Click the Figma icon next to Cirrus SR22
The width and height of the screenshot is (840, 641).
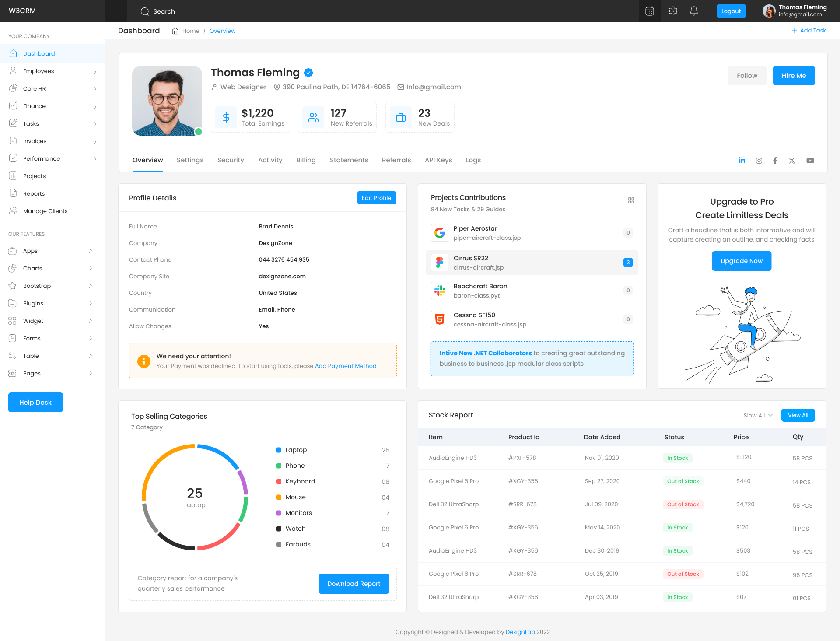(439, 262)
